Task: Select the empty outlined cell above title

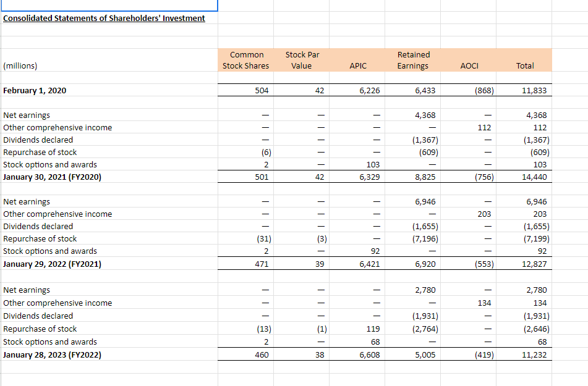Action: point(109,5)
